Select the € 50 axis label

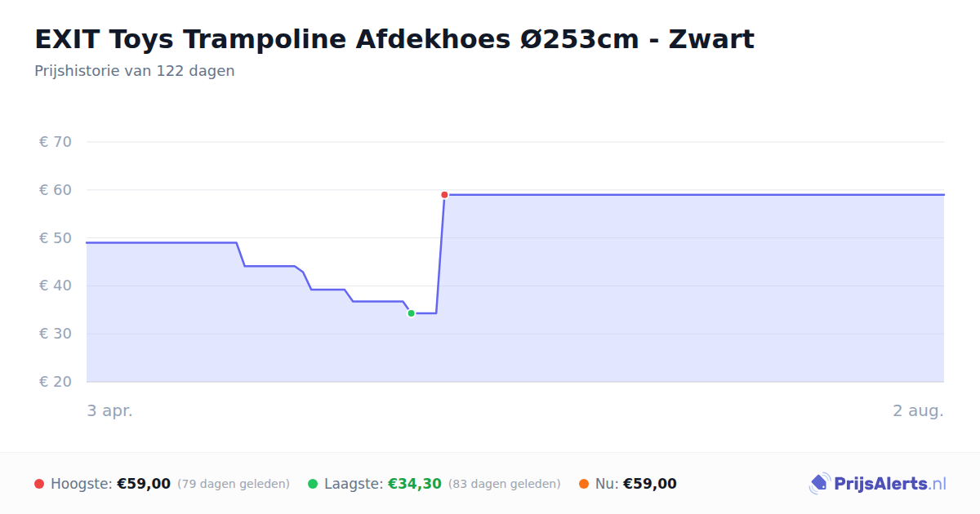tap(56, 238)
